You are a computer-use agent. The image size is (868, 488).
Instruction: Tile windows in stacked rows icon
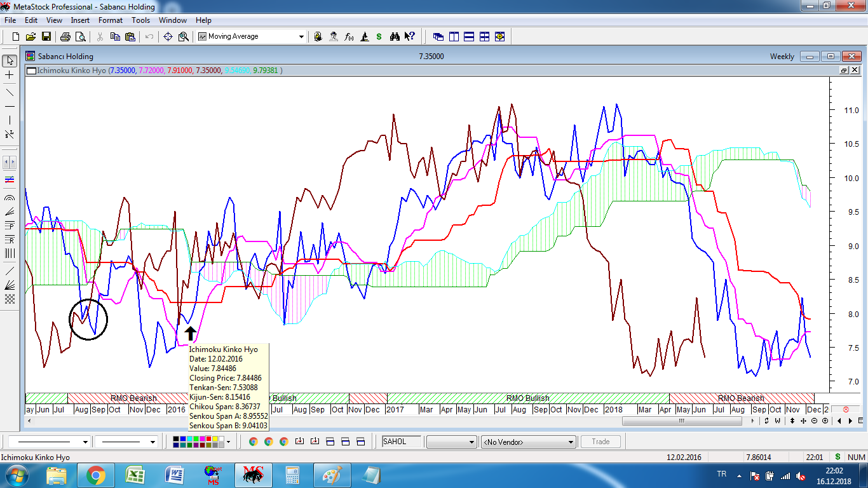pos(469,37)
